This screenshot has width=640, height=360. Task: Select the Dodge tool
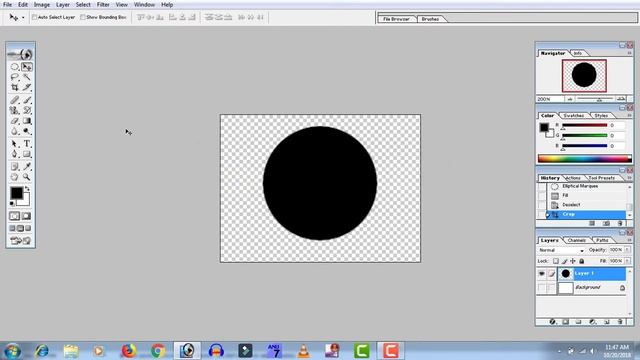(27, 131)
